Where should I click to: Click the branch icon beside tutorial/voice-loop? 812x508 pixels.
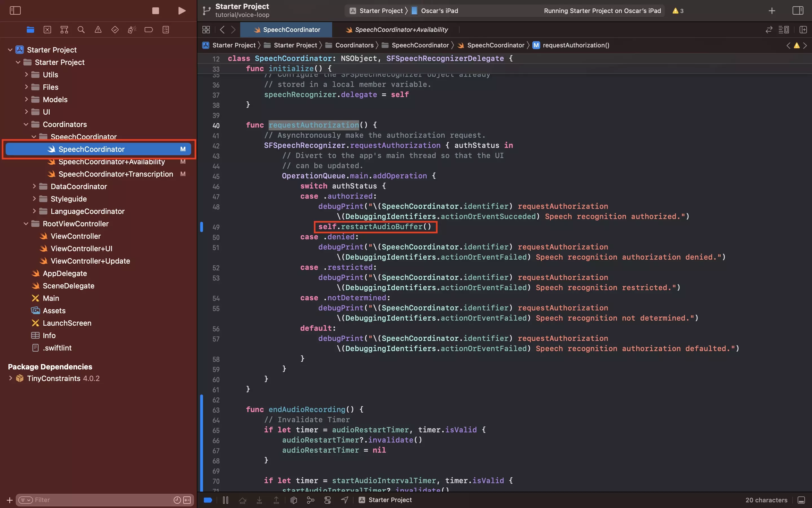[x=206, y=11]
